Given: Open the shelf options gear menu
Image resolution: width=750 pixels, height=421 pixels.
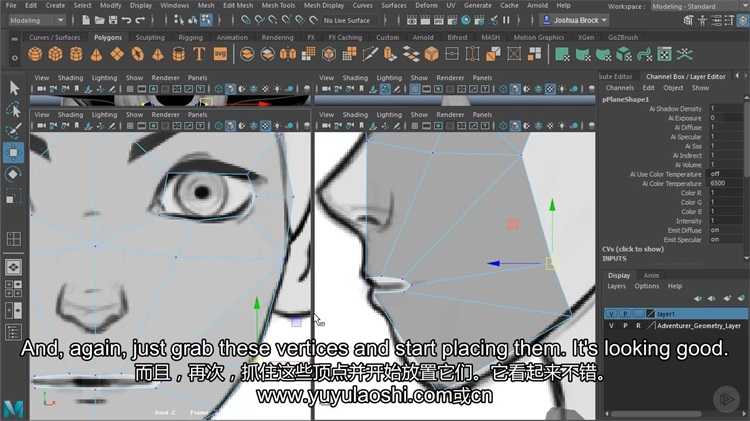Looking at the screenshot, I should [x=14, y=58].
